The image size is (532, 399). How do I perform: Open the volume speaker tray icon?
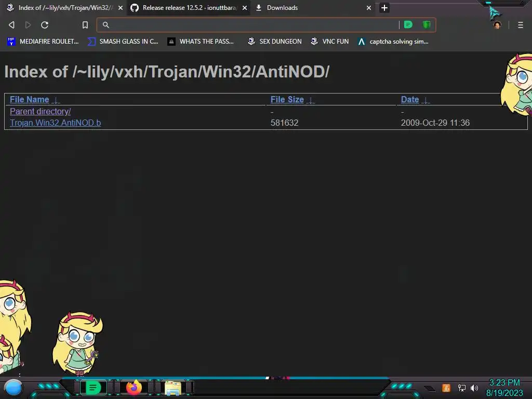coord(474,388)
